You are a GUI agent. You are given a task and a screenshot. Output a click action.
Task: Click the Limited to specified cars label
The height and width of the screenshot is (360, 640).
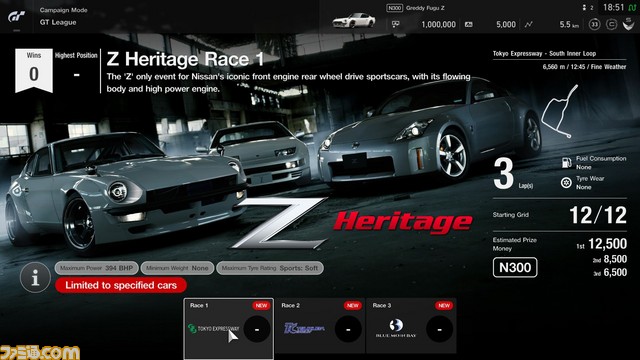pos(121,285)
